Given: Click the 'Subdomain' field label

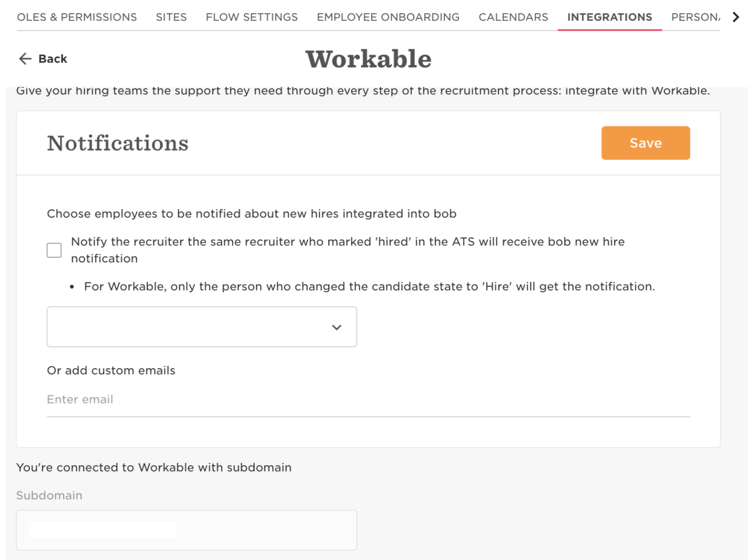Looking at the screenshot, I should (49, 496).
